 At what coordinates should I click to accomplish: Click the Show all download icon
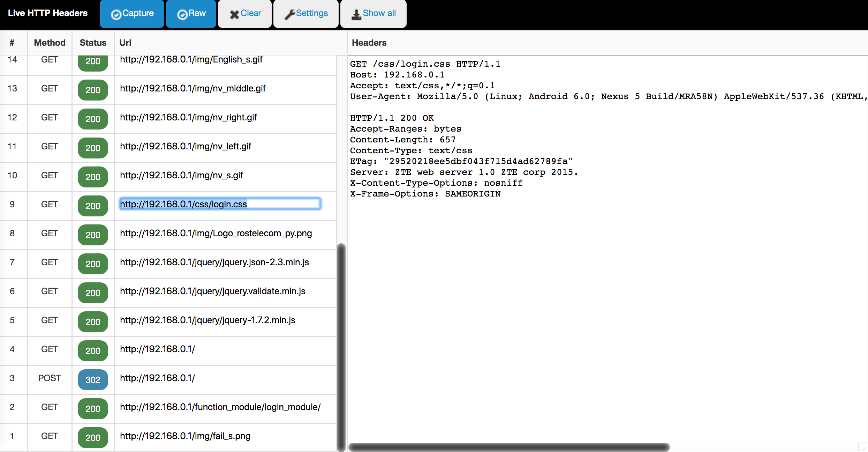coord(356,14)
